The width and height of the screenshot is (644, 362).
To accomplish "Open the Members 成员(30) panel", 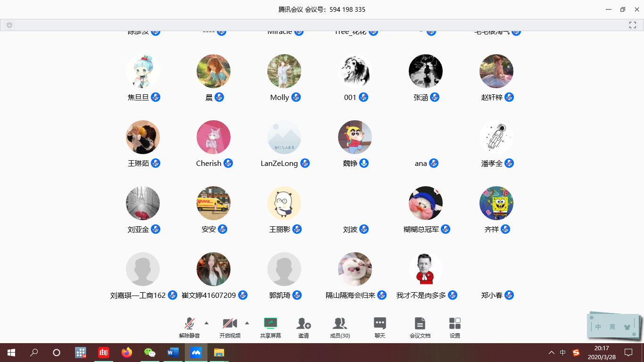I will [x=339, y=324].
